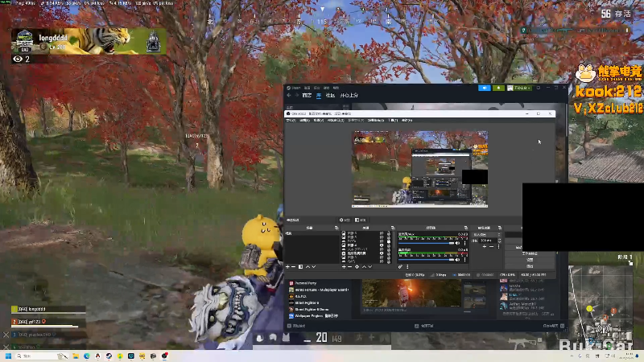Screen dimensions: 644x362
Task: Open Steam from the Windows taskbar
Action: coord(109,356)
